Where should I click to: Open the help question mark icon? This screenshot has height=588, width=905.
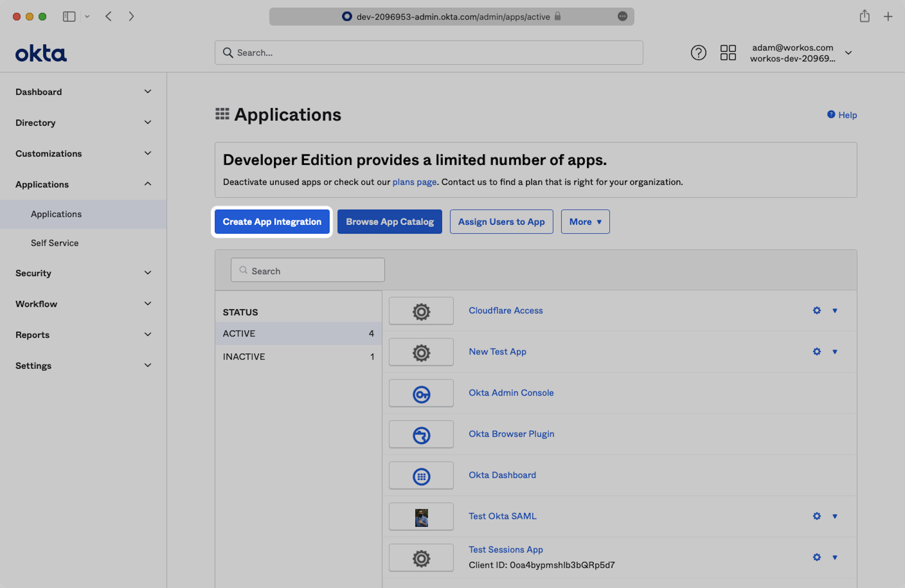click(698, 53)
